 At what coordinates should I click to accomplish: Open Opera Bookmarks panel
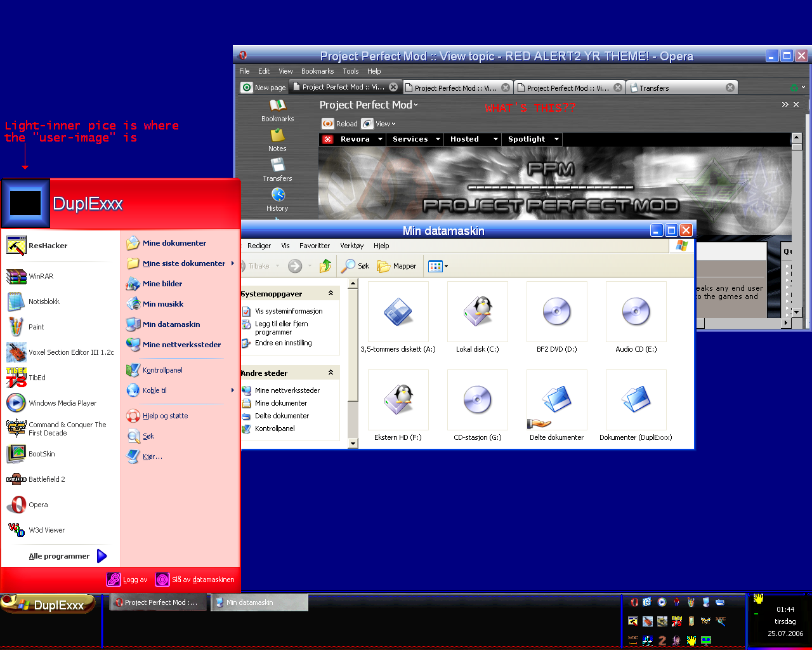tap(278, 110)
